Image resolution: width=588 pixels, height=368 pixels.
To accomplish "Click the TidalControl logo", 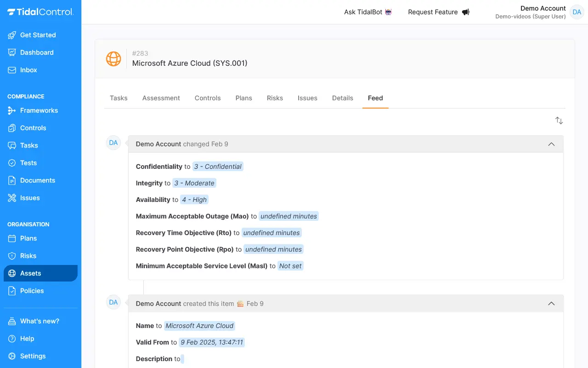I will [x=40, y=12].
